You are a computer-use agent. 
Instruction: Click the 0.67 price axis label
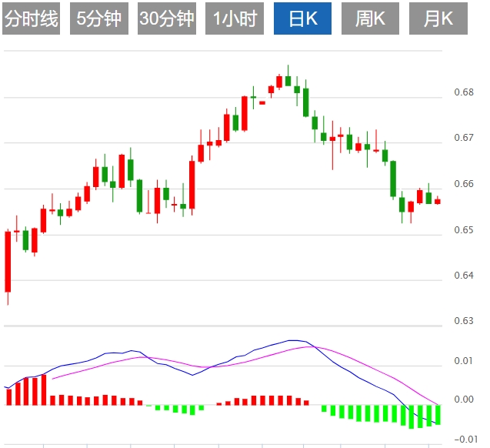coord(464,138)
